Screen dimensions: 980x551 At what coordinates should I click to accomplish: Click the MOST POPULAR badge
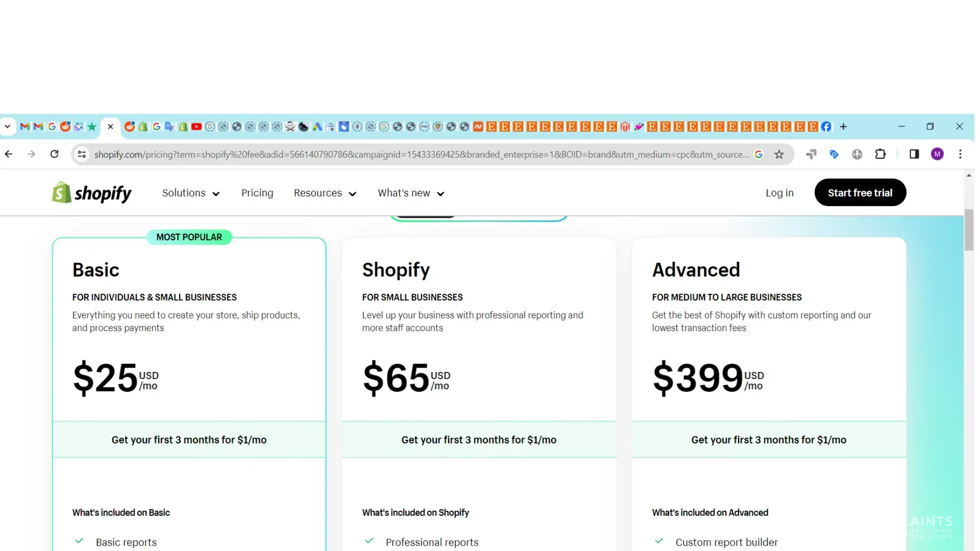(x=189, y=237)
